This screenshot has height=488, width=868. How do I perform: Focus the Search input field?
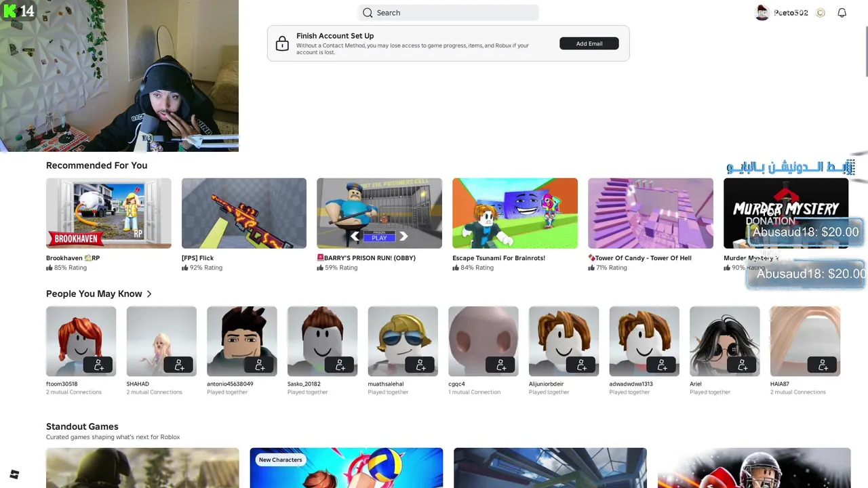448,12
